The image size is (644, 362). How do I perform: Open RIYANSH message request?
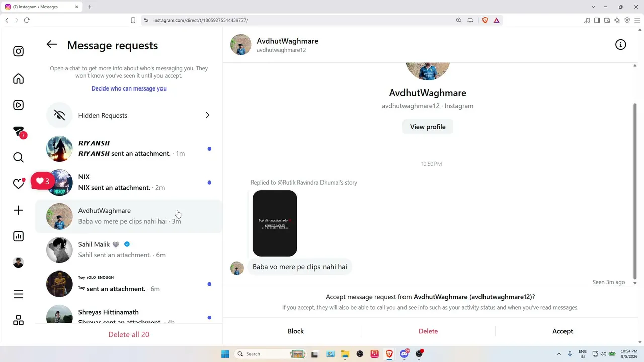coord(129,149)
